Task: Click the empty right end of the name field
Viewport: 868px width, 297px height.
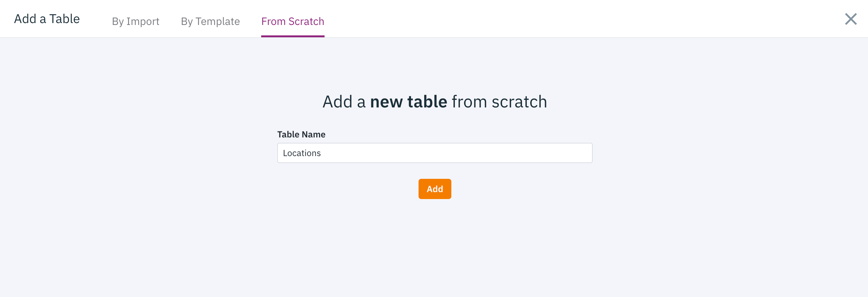Action: [x=556, y=153]
